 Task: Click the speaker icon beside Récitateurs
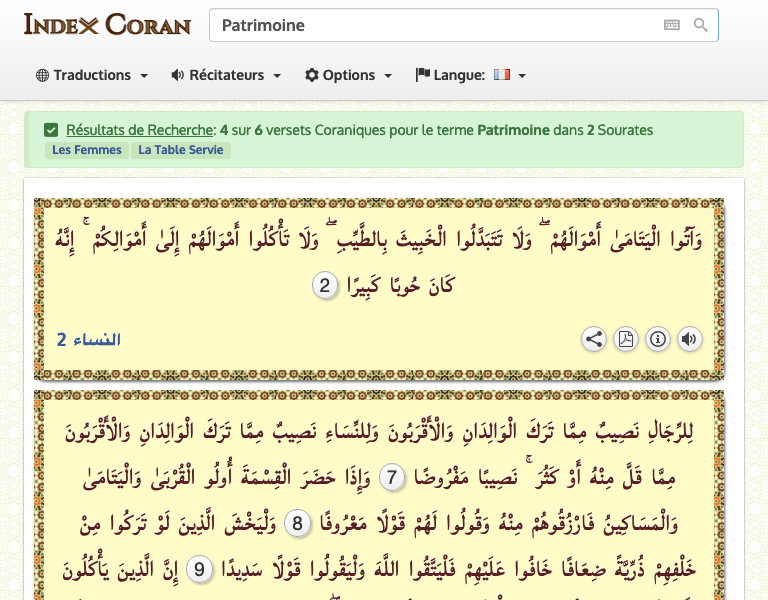tap(177, 75)
